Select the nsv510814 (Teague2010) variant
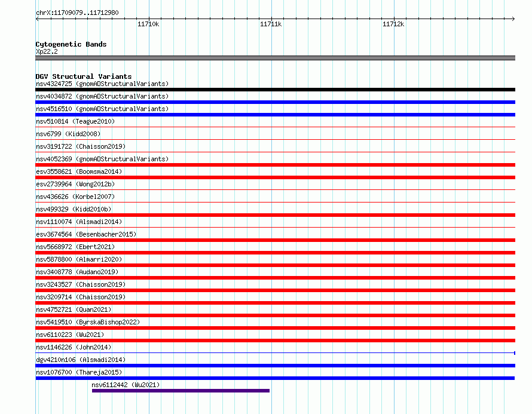 (x=75, y=121)
